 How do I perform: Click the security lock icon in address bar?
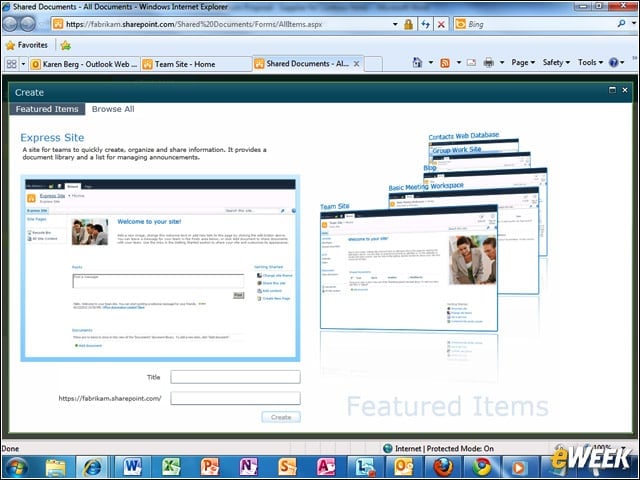[408, 24]
